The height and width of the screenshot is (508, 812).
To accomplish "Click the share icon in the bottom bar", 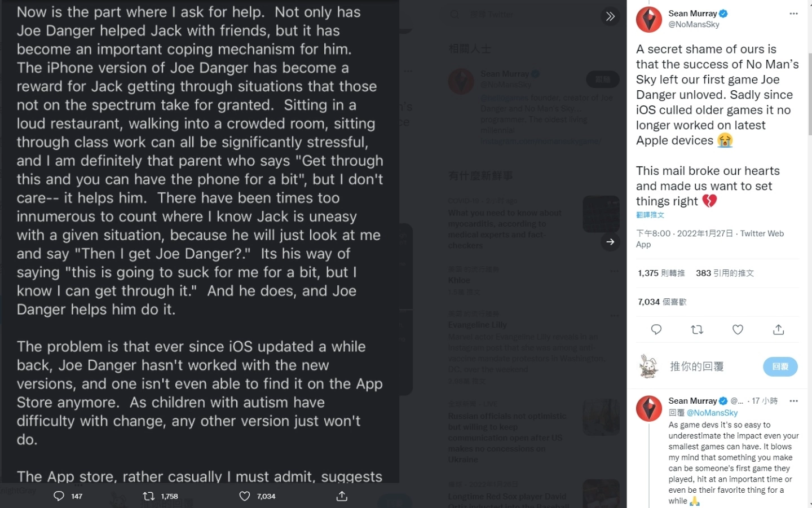I will [342, 496].
